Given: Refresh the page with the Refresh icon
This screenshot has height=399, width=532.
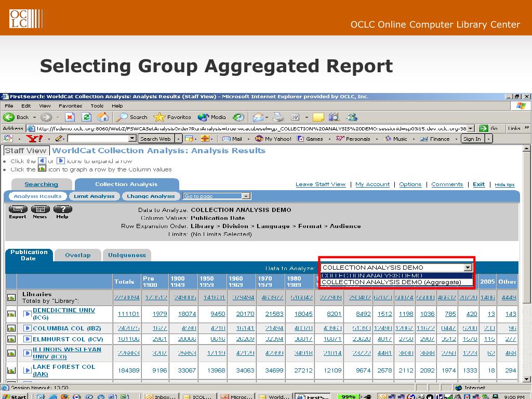Looking at the screenshot, I should click(x=87, y=117).
